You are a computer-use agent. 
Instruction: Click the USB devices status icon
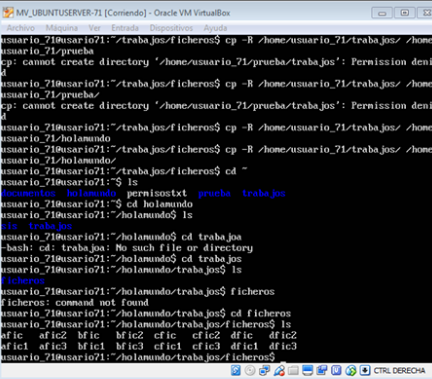(x=279, y=370)
